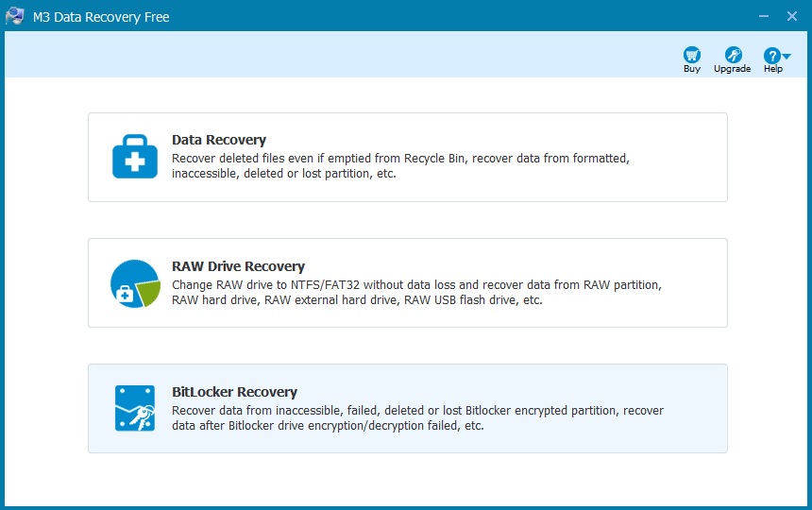Minimize the M3 Data Recovery window

tap(764, 16)
